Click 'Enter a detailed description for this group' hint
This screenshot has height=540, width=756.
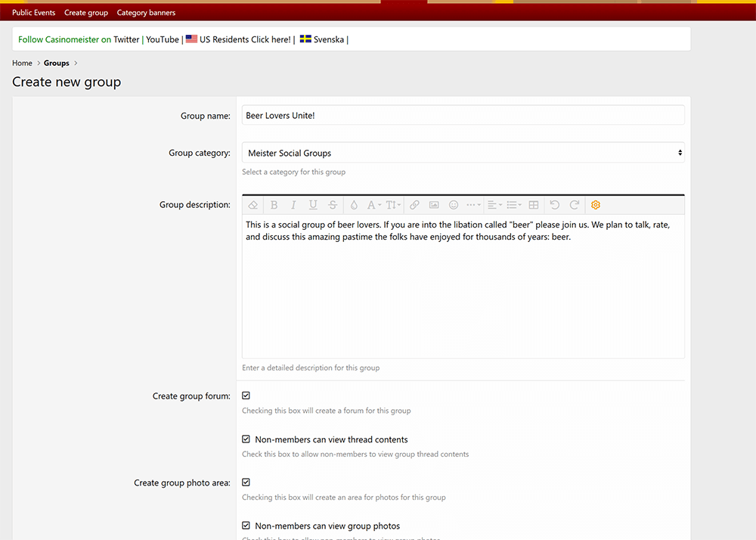pyautogui.click(x=311, y=368)
